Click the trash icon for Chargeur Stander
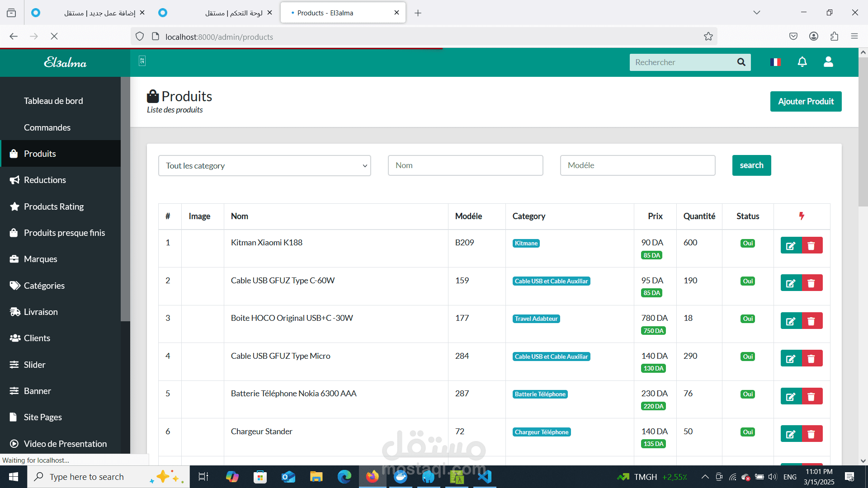 [x=811, y=434]
